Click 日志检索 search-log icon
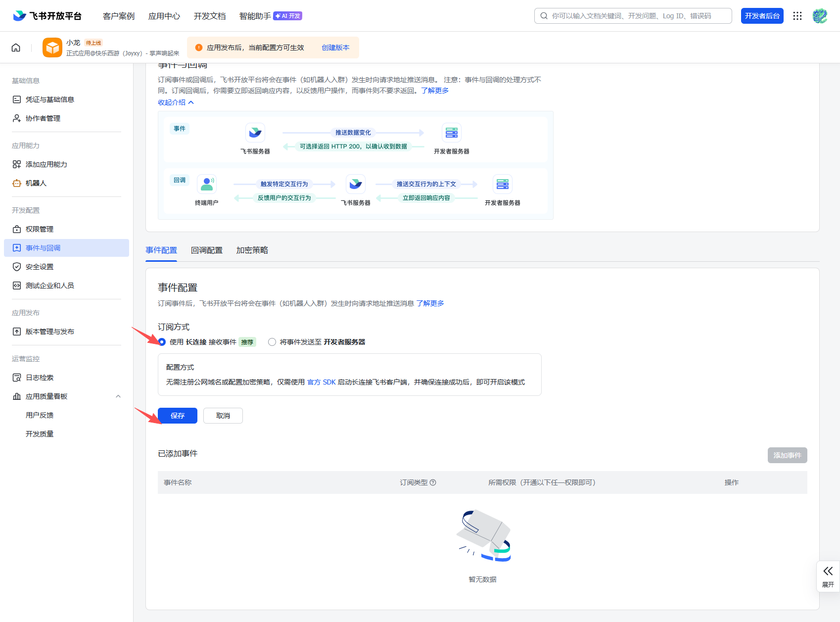Viewport: 840px width, 622px height. click(x=17, y=378)
